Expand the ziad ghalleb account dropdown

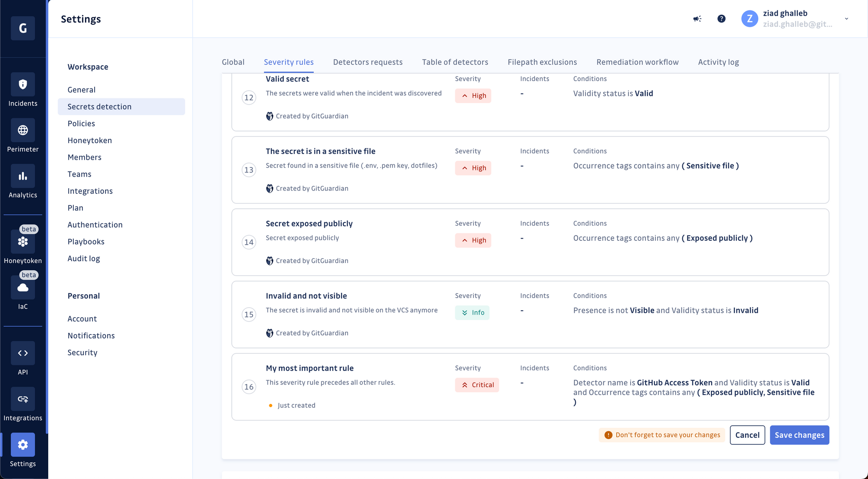click(846, 19)
